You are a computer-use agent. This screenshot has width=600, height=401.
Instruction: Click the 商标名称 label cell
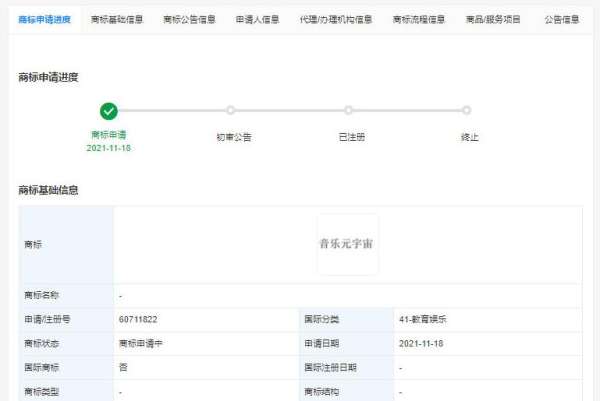[66, 295]
